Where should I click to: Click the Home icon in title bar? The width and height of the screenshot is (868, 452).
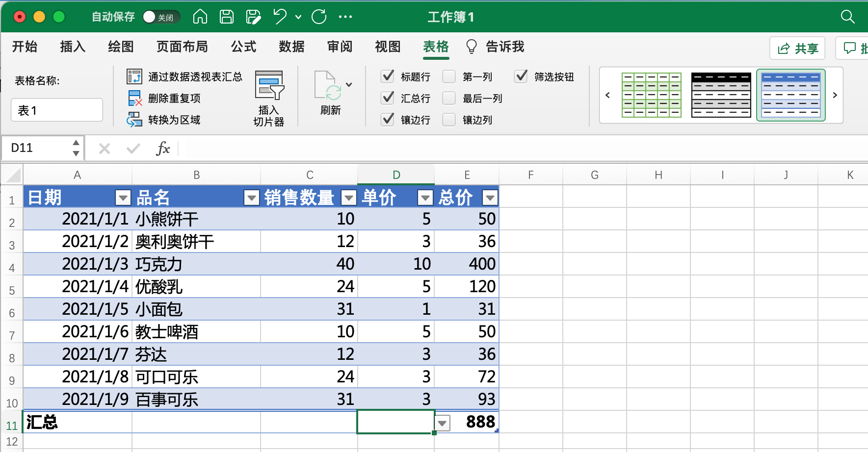200,17
